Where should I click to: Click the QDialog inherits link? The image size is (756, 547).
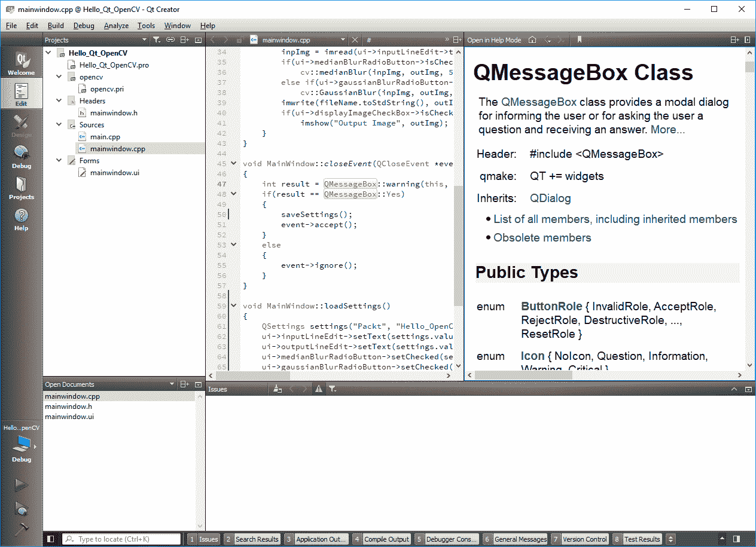click(550, 198)
